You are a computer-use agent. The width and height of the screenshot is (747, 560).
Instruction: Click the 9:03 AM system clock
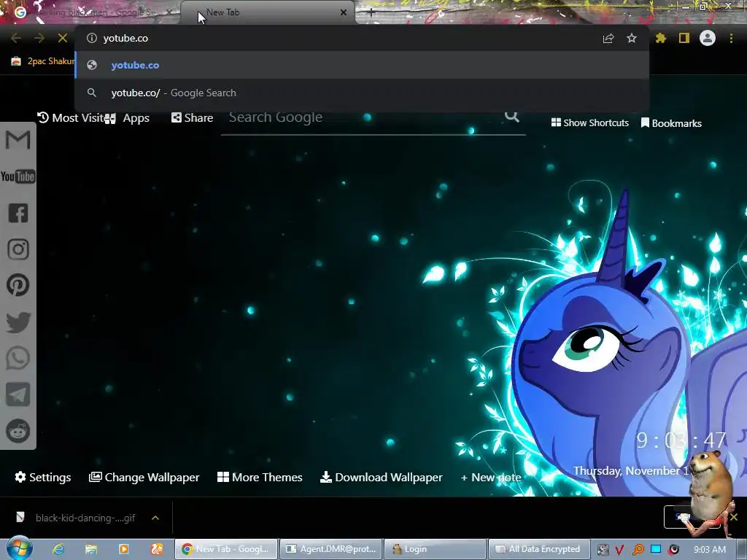710,550
